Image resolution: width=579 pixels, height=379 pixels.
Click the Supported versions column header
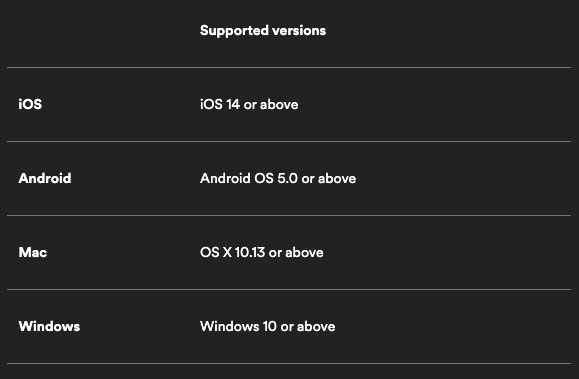coord(263,31)
